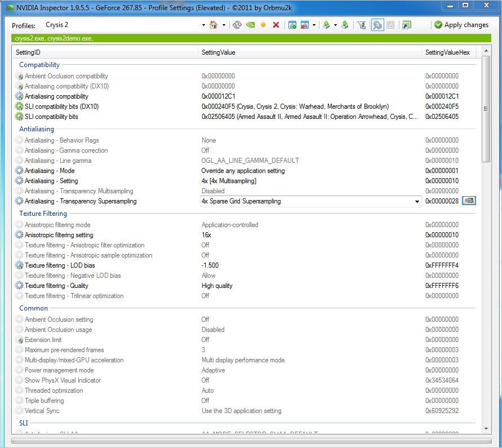This screenshot has height=448, width=502.
Task: Open dropdown arrow next to remove application icon
Action: point(314,25)
